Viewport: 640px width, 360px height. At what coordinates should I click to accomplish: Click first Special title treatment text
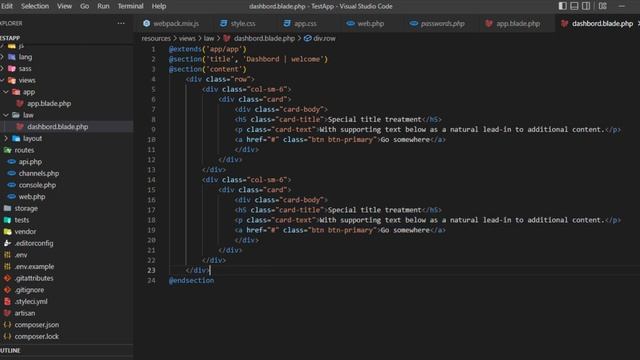point(375,120)
